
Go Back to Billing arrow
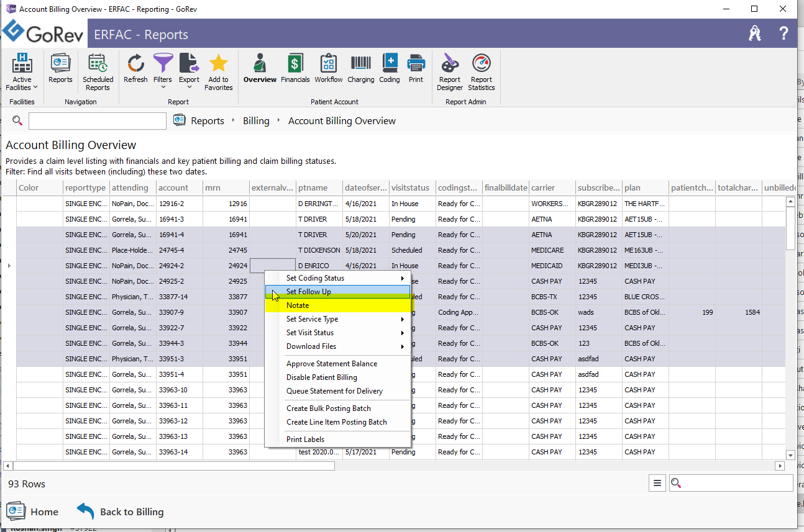pyautogui.click(x=120, y=512)
